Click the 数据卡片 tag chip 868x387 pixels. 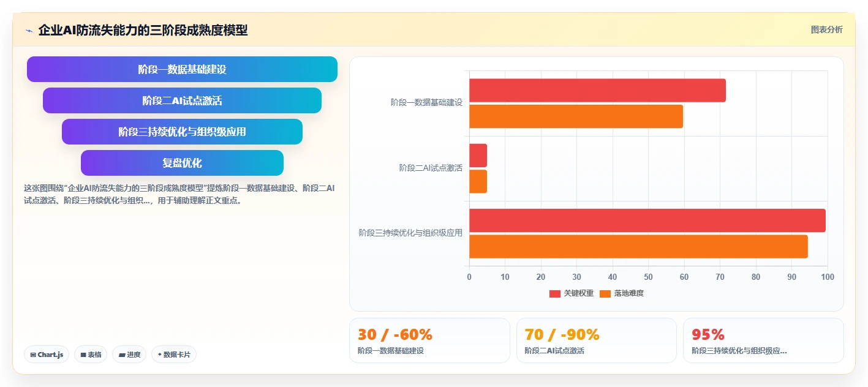174,355
